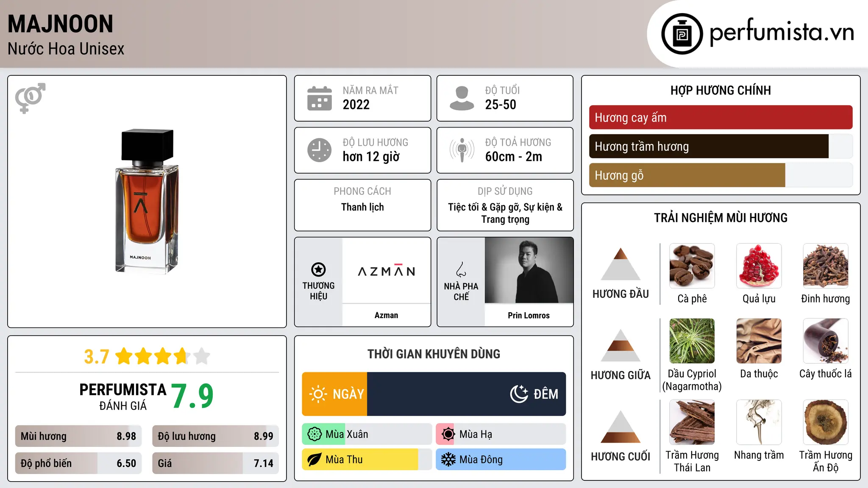Click the perfumista.vn perfume bottle logo icon
This screenshot has width=868, height=488.
[x=682, y=34]
